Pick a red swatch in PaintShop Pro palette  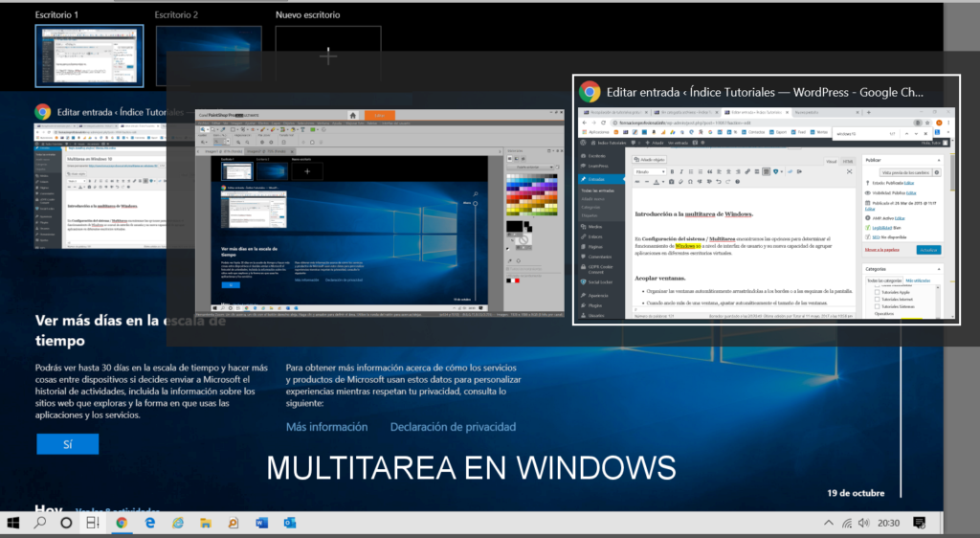tap(518, 197)
